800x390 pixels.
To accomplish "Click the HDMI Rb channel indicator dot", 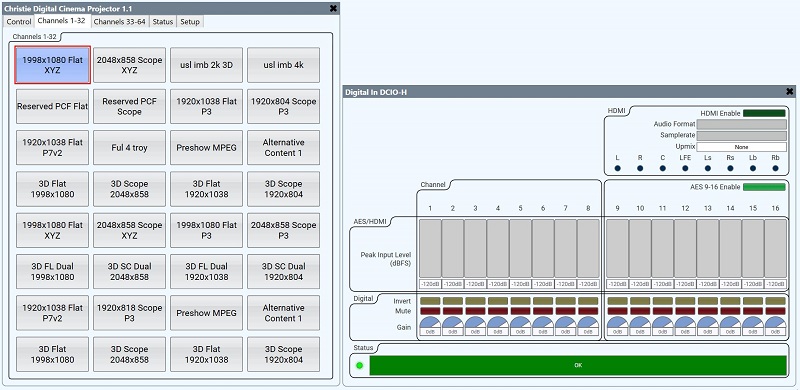I will (776, 168).
